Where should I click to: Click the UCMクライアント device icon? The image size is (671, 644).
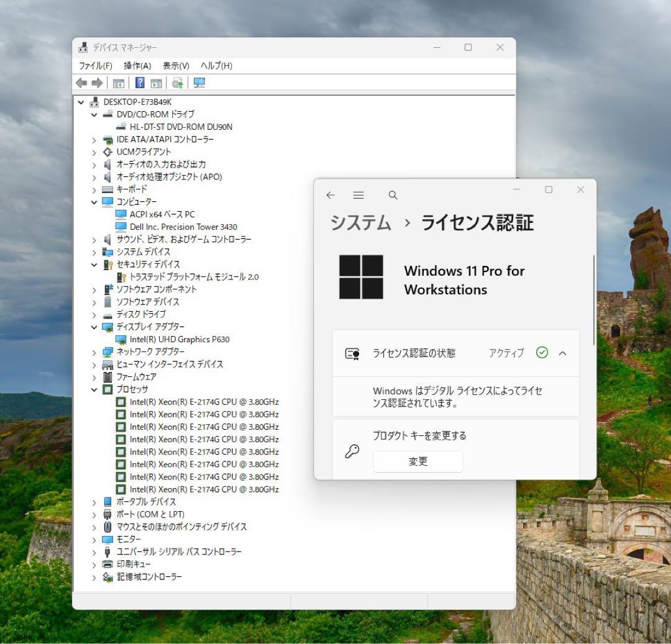(107, 152)
